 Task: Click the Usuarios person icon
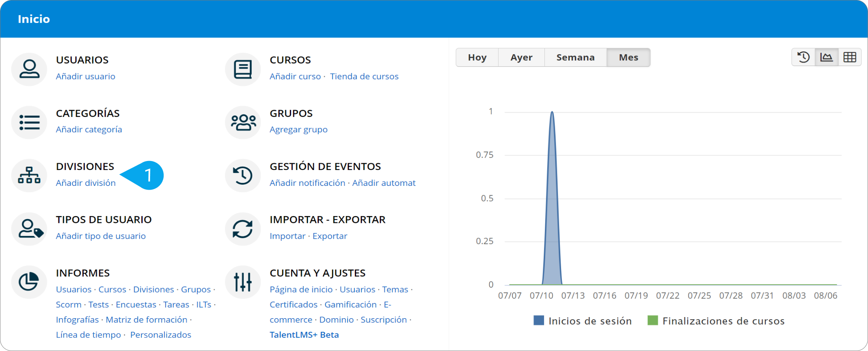[x=29, y=69]
